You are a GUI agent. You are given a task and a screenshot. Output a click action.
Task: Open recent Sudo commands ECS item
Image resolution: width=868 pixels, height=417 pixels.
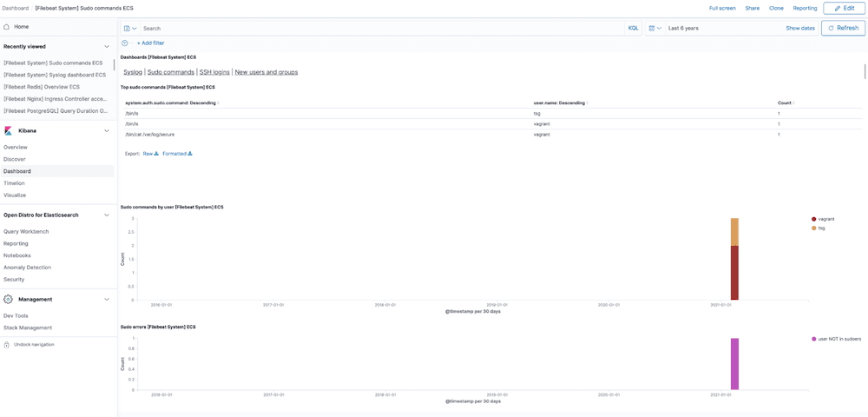point(53,63)
